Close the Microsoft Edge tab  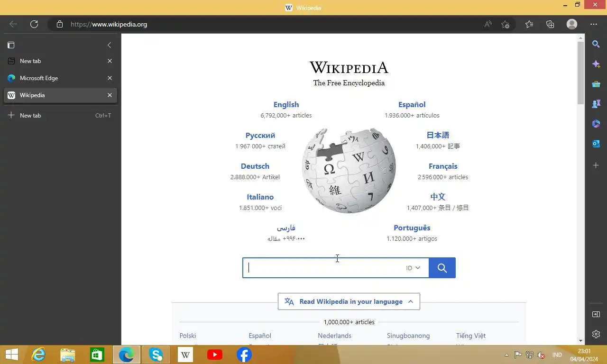pos(110,78)
